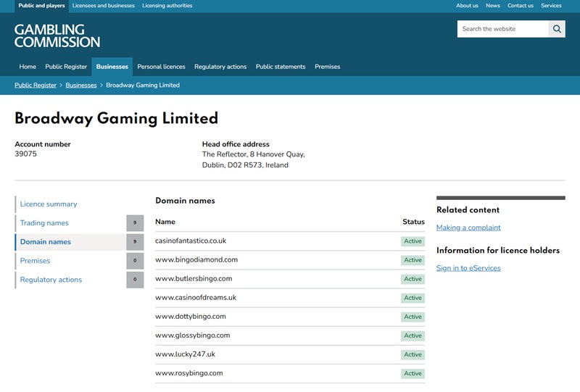The image size is (580, 392).
Task: Open Trading names in side menu
Action: click(x=44, y=223)
